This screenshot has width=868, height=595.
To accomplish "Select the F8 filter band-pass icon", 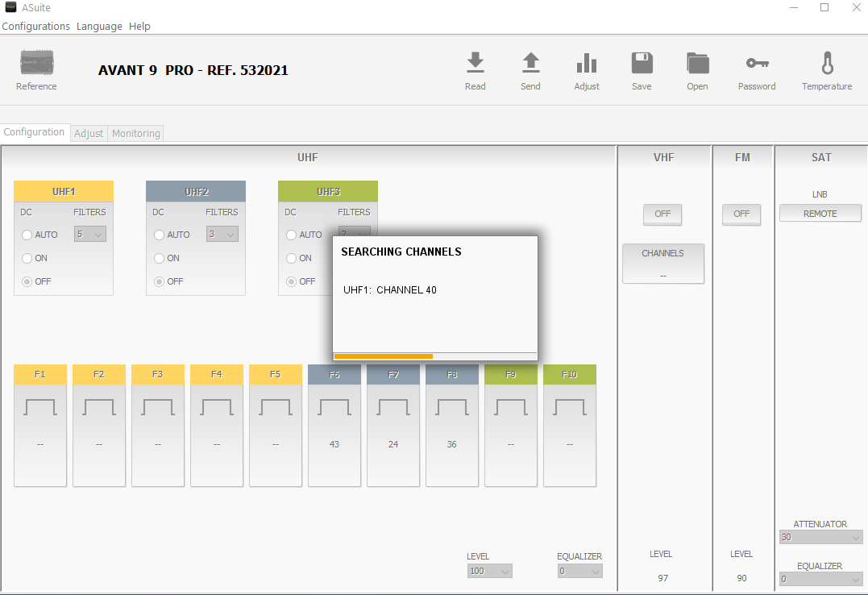I will coord(451,406).
